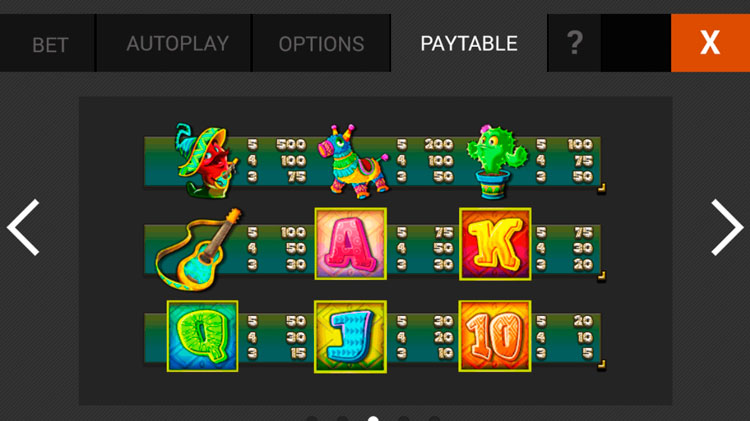750x421 pixels.
Task: Select the blue J card symbol
Action: (351, 336)
